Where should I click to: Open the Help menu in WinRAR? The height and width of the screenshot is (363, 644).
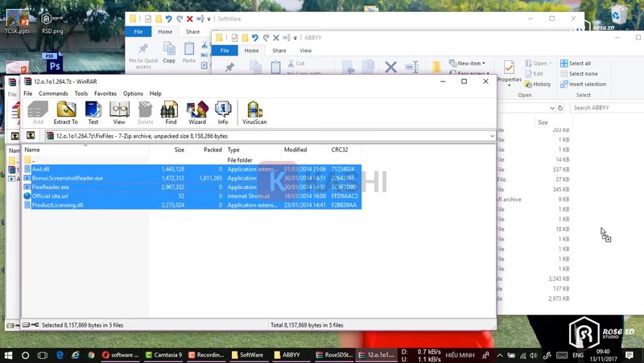(155, 93)
